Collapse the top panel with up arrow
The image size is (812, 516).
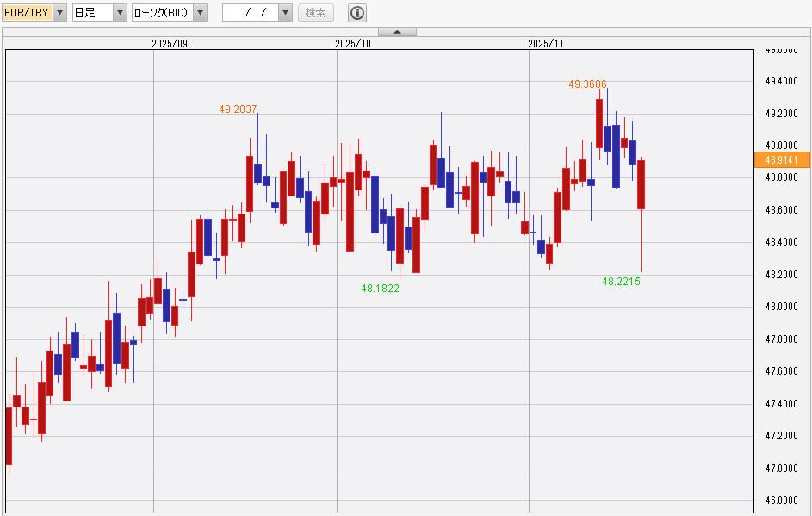click(x=397, y=32)
